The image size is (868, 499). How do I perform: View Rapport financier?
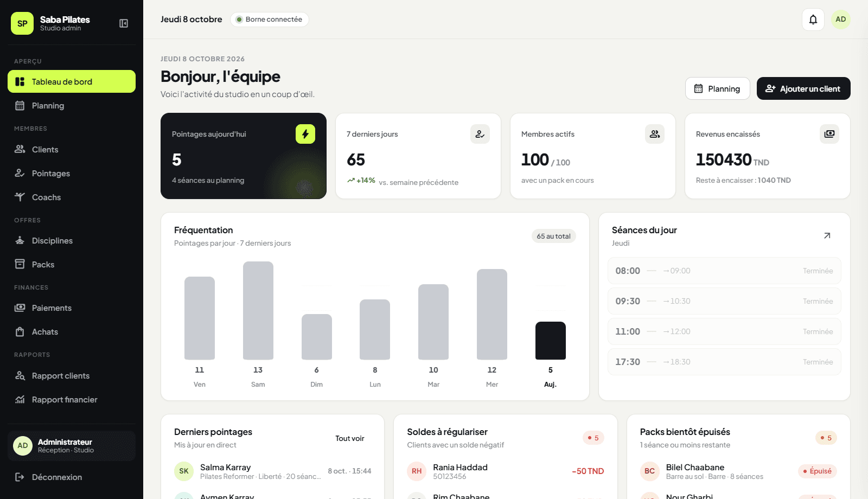tap(72, 400)
